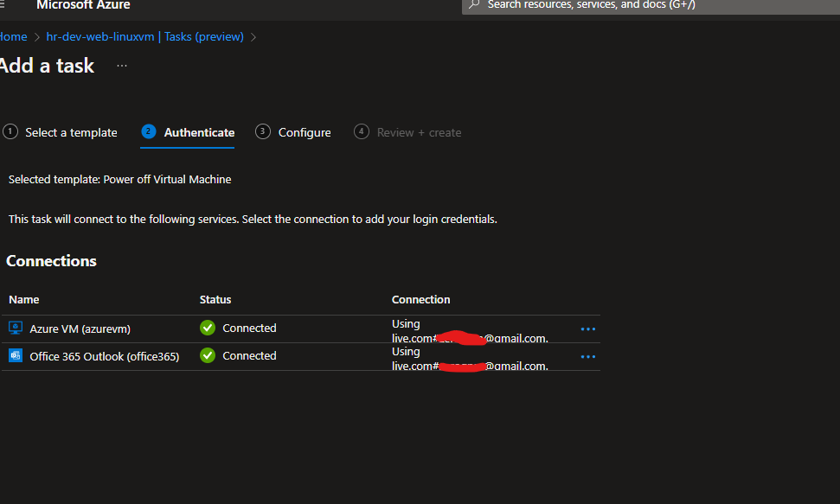Select Office 365 Outlook (office365) row name
The image size is (840, 504).
[105, 357]
